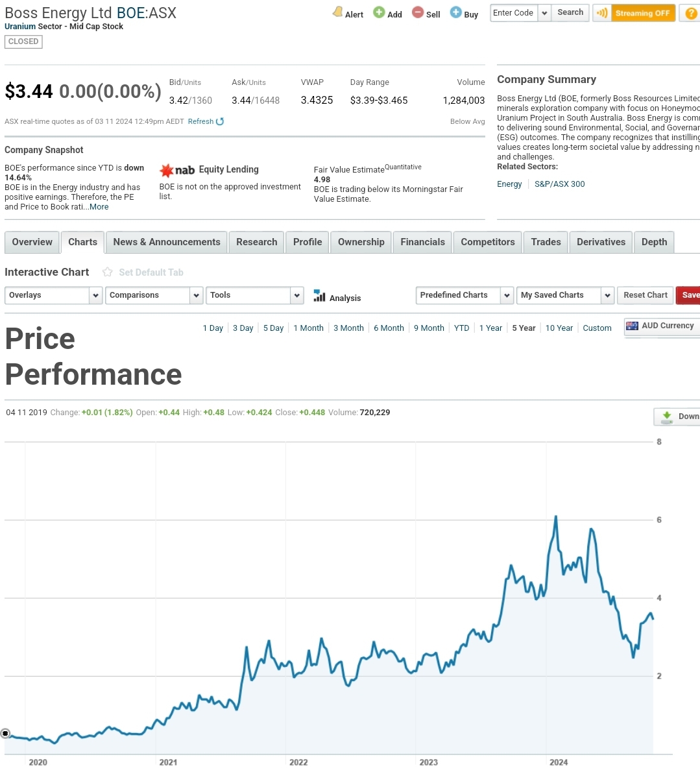Toggle the Streaming OFF button
The image size is (700, 772).
(x=642, y=13)
